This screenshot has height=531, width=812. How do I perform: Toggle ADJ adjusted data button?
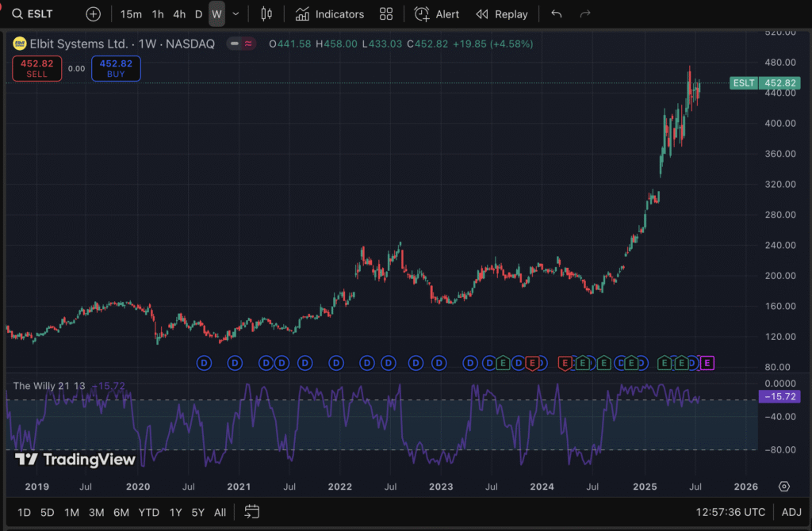791,512
